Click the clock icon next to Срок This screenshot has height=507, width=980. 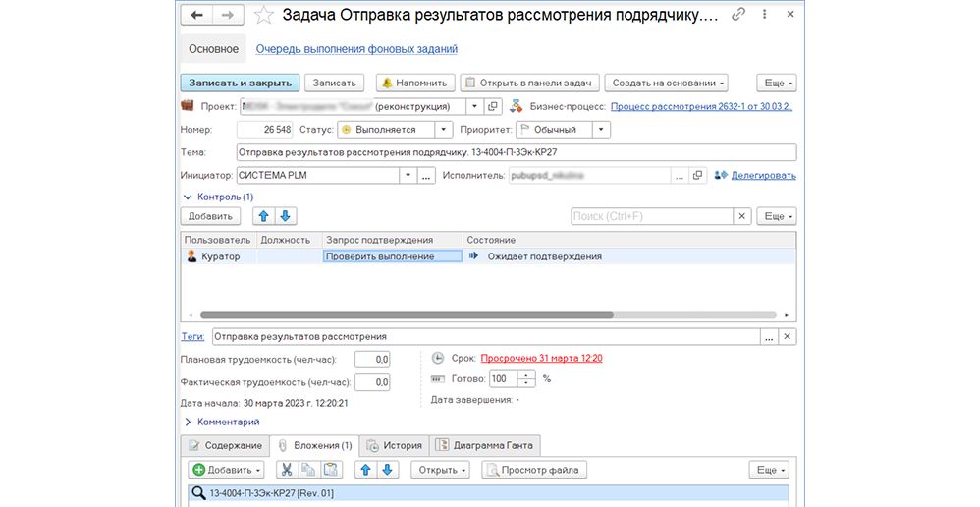pyautogui.click(x=438, y=358)
